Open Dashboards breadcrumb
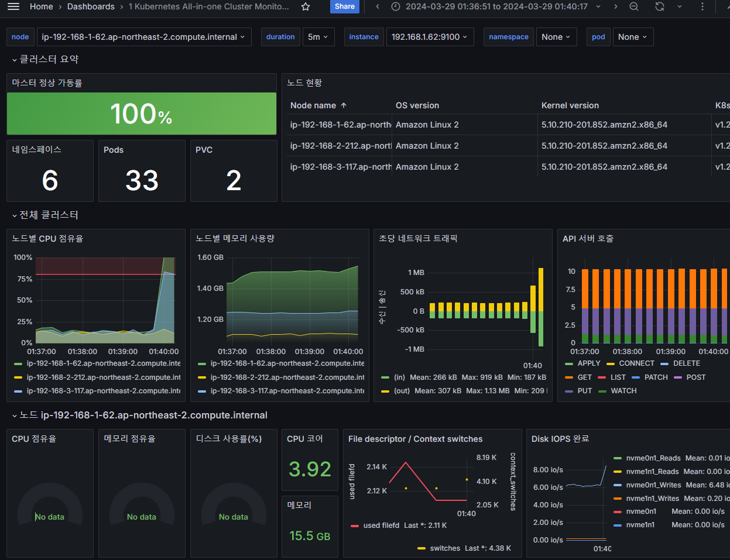The image size is (730, 560). coord(91,6)
